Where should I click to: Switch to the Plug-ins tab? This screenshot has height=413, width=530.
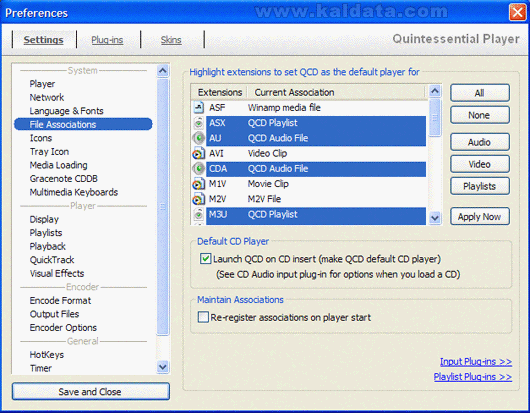(107, 40)
